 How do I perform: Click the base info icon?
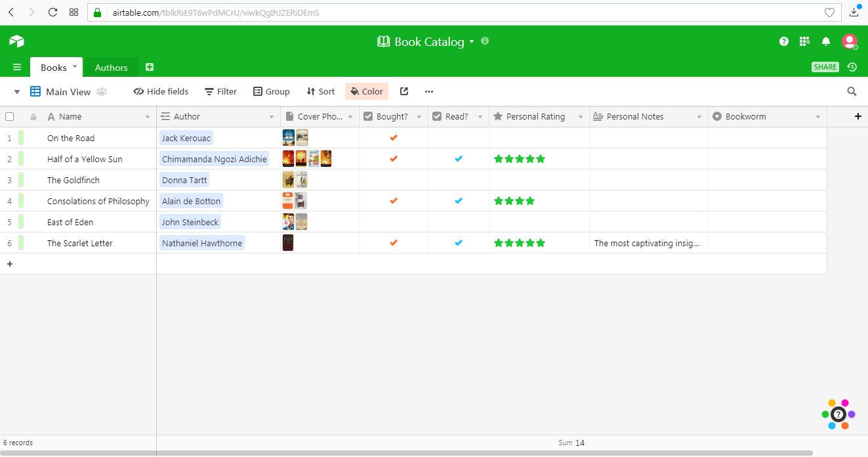[x=485, y=41]
